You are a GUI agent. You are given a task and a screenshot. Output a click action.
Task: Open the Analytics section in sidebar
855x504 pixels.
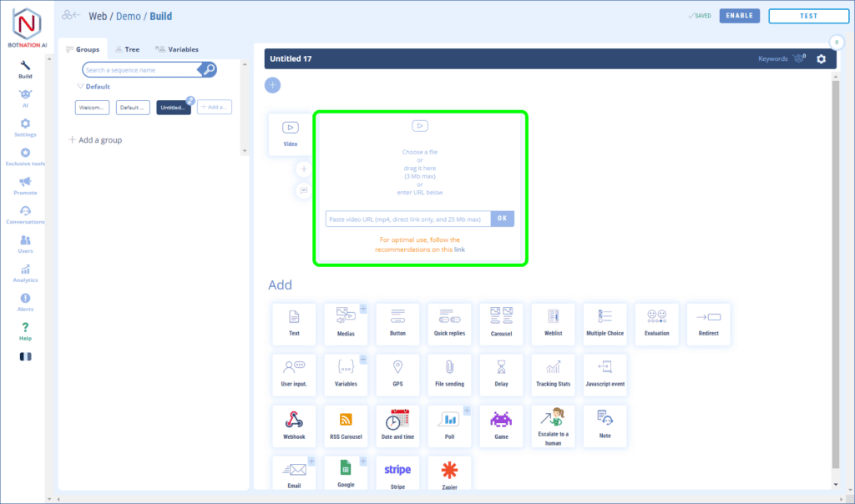(x=25, y=274)
